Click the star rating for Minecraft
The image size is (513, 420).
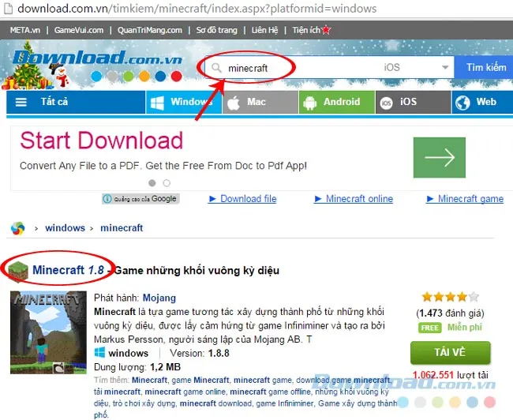click(x=450, y=298)
